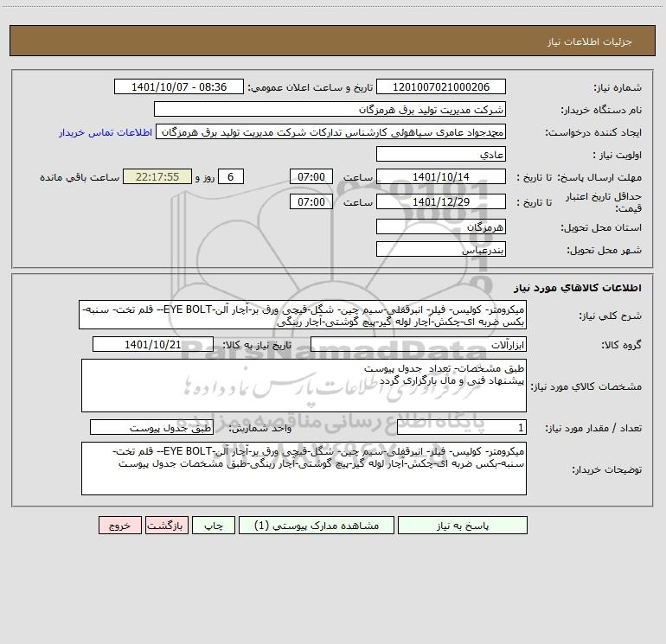Click the delivery province field هرمزگان

441,226
